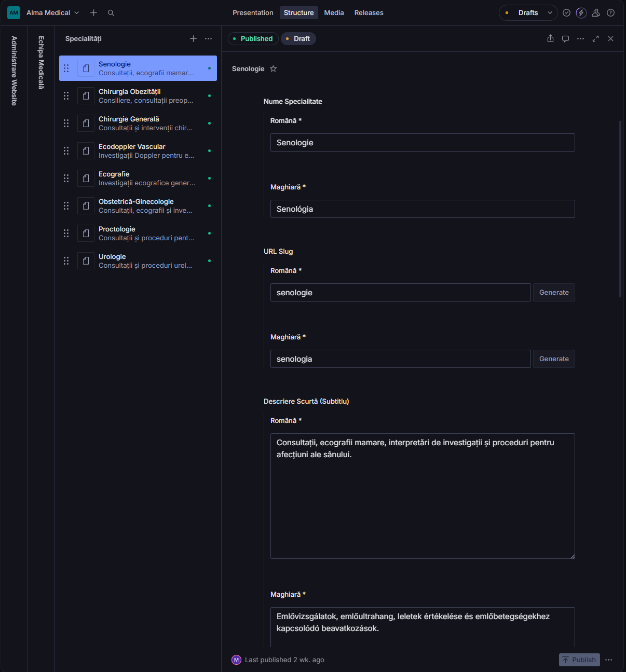Viewport: 626px width, 672px height.
Task: Click the Română textarea resize handle
Action: point(573,556)
